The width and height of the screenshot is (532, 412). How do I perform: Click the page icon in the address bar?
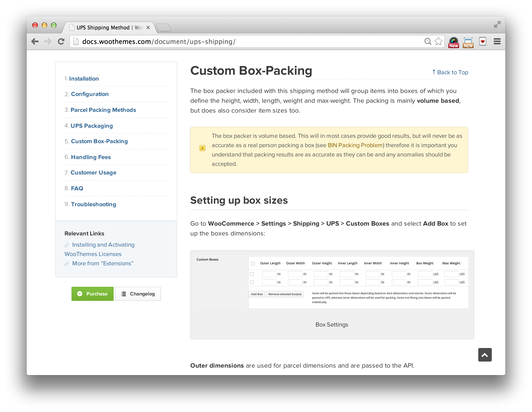(x=76, y=42)
